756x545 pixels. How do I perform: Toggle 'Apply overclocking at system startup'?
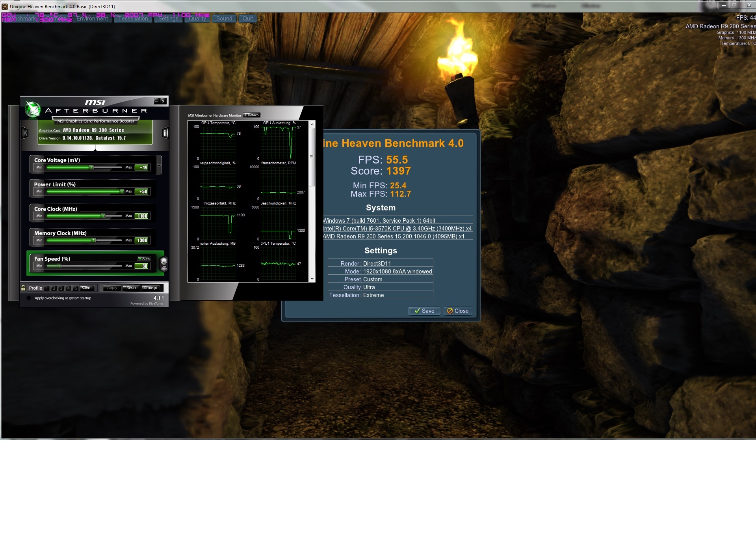click(x=29, y=298)
